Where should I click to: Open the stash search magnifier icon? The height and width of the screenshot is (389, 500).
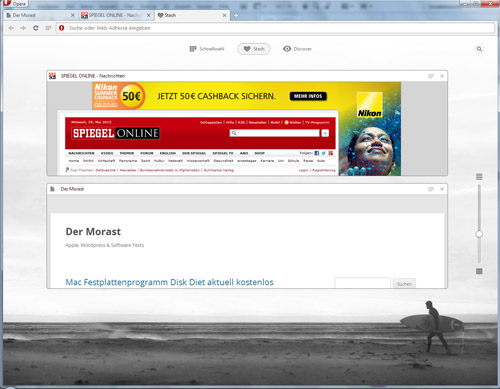click(x=479, y=49)
